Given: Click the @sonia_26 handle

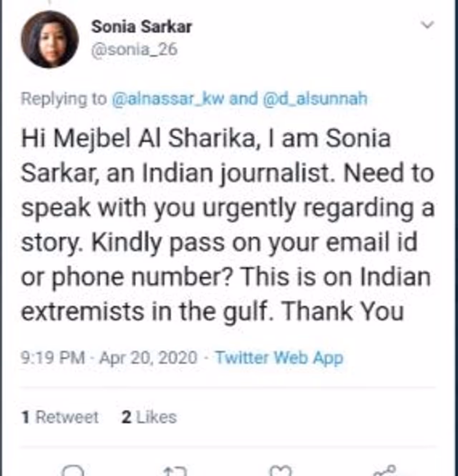Looking at the screenshot, I should [135, 50].
